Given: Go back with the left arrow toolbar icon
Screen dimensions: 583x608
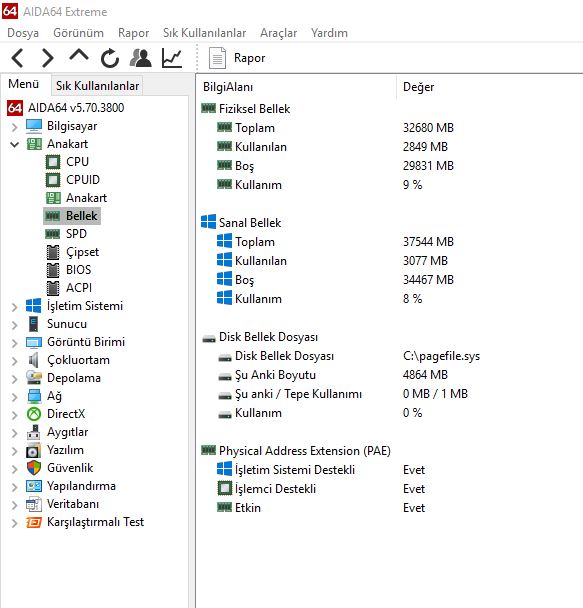Looking at the screenshot, I should pos(17,58).
